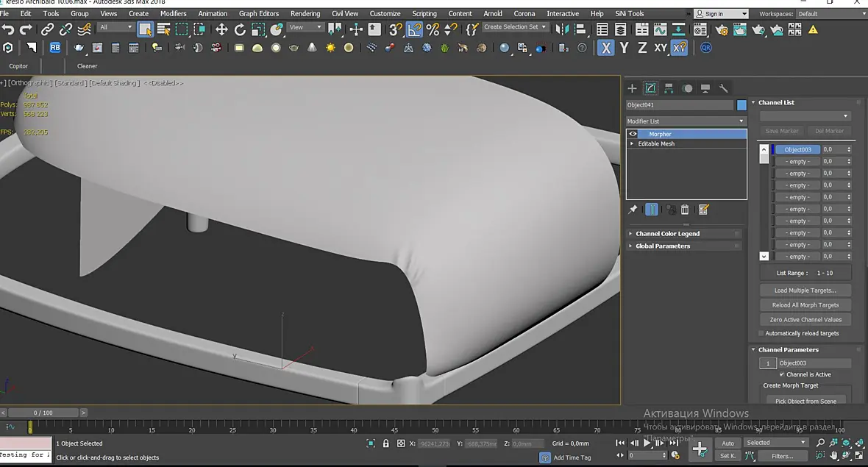Click the Sign In button
The height and width of the screenshot is (467, 868).
(x=721, y=14)
